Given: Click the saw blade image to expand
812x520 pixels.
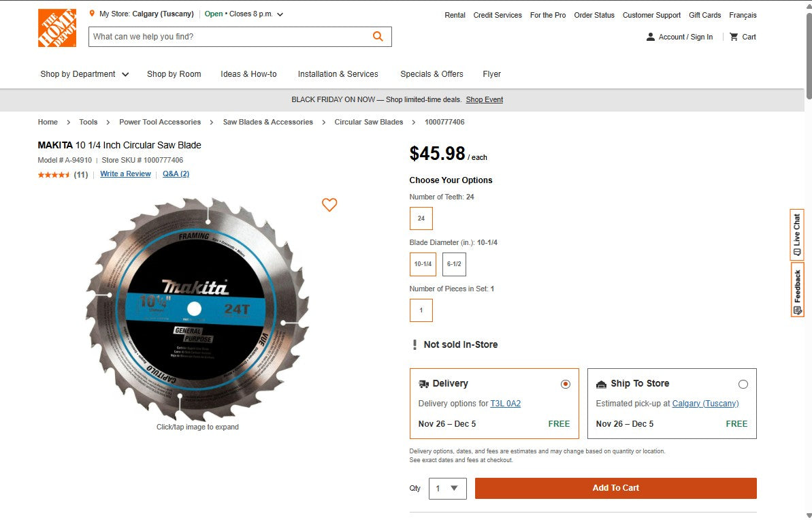Looking at the screenshot, I should 197,310.
